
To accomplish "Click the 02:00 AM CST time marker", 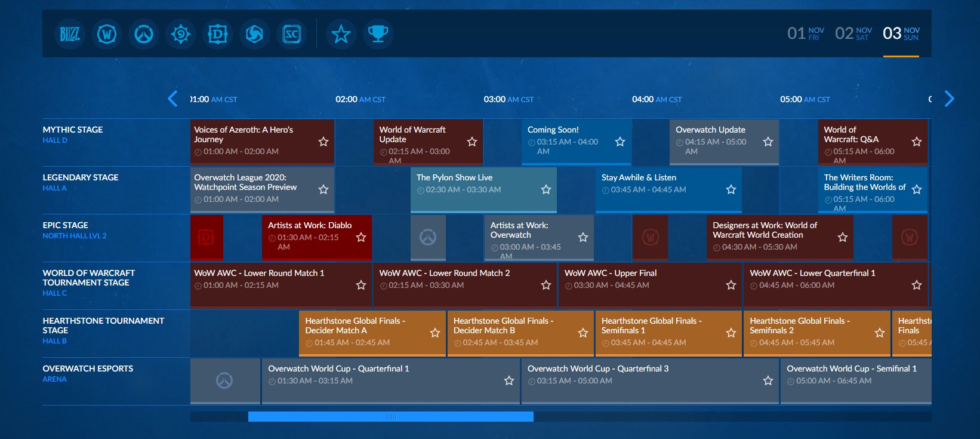I will coord(360,100).
